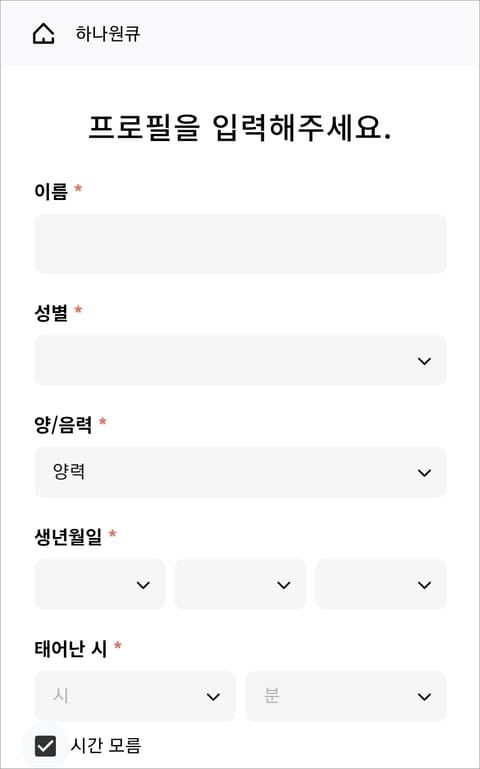Click the chevron in 시 hour field
Image resolution: width=480 pixels, height=769 pixels.
point(213,697)
